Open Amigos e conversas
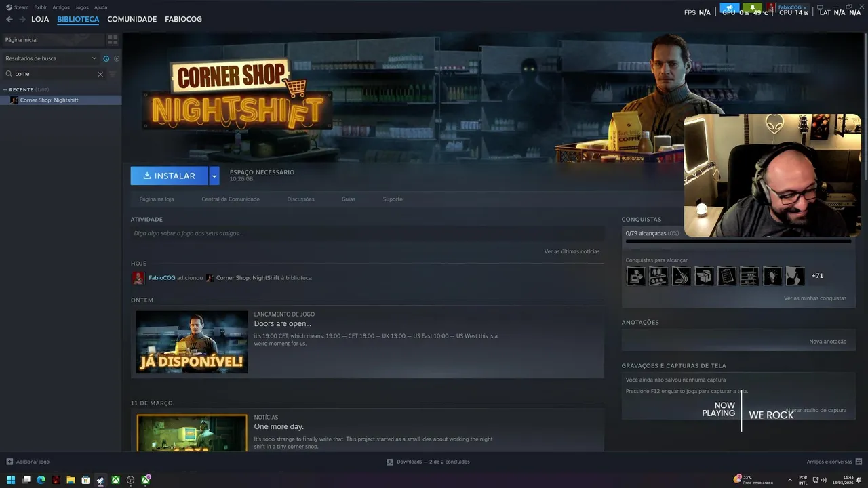868x488 pixels. (x=833, y=462)
